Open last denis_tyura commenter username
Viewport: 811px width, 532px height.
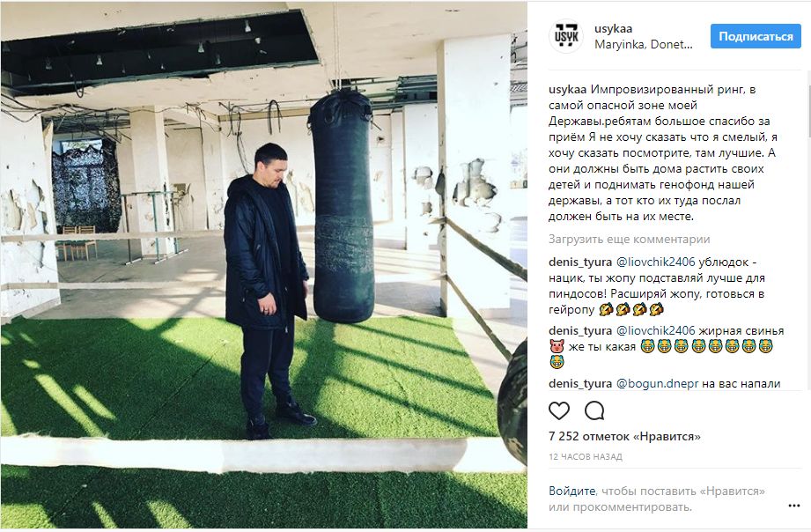[580, 384]
